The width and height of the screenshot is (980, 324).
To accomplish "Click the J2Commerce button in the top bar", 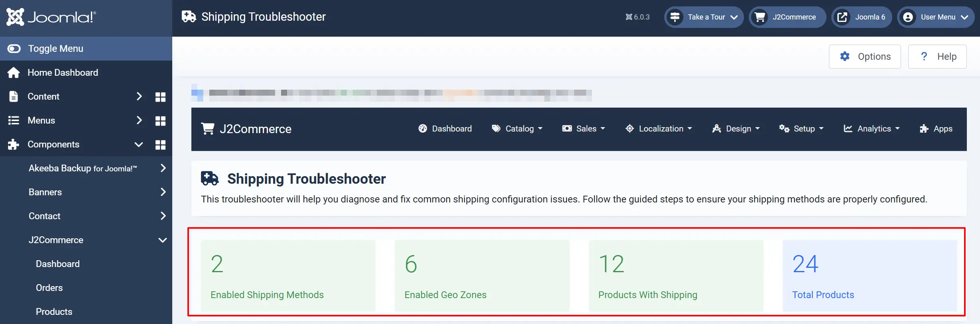I will 787,17.
